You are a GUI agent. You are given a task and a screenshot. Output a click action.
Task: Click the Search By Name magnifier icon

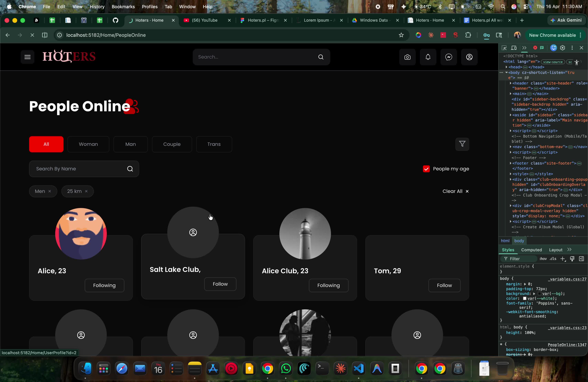coord(130,169)
